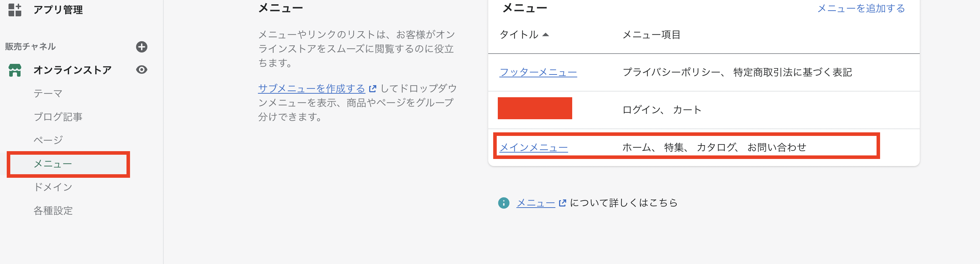Open the メインメニュー menu link
The image size is (980, 264).
click(x=533, y=147)
